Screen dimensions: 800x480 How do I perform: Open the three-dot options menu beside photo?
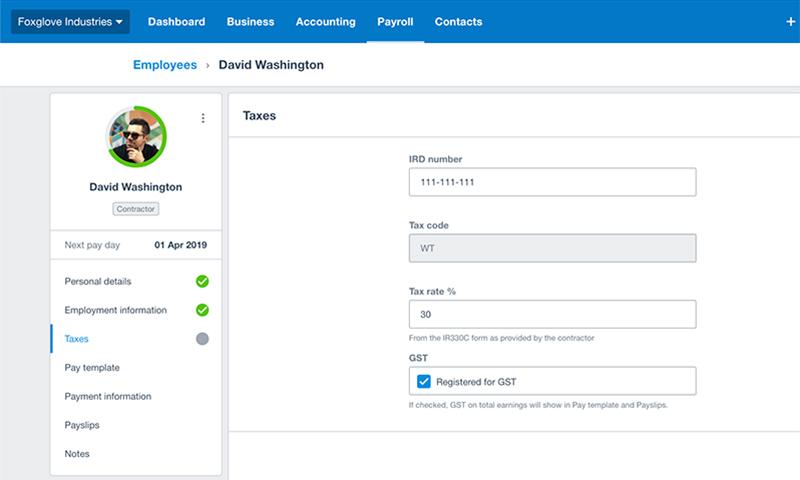203,118
